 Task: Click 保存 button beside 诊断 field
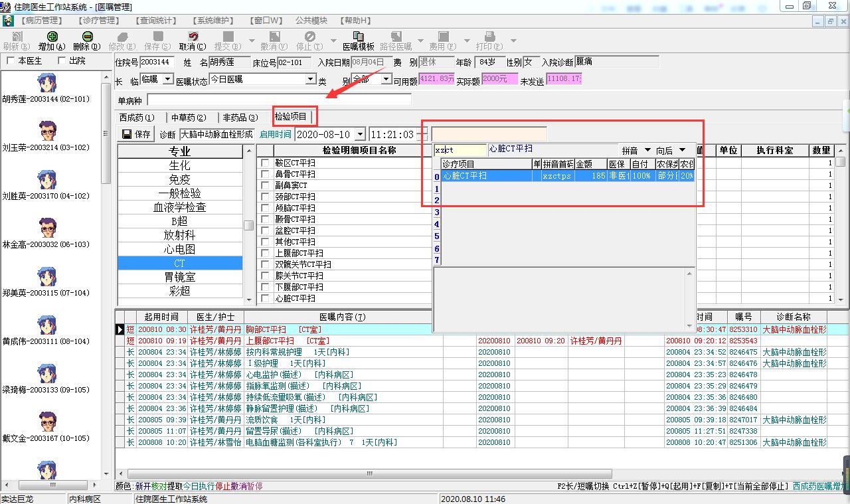tap(137, 134)
